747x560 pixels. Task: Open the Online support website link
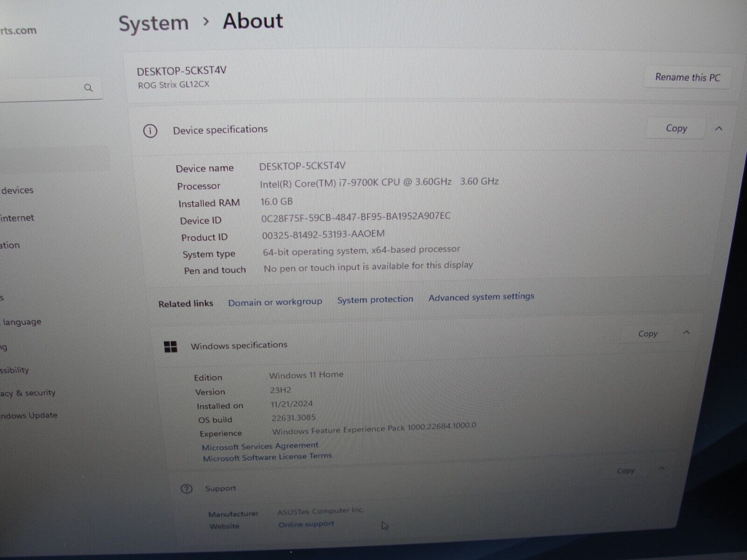click(x=306, y=525)
